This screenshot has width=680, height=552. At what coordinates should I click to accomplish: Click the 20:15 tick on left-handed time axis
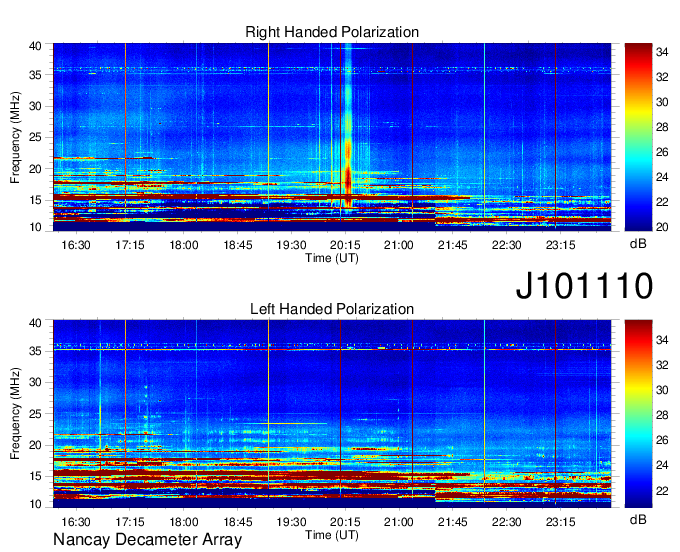pos(345,522)
